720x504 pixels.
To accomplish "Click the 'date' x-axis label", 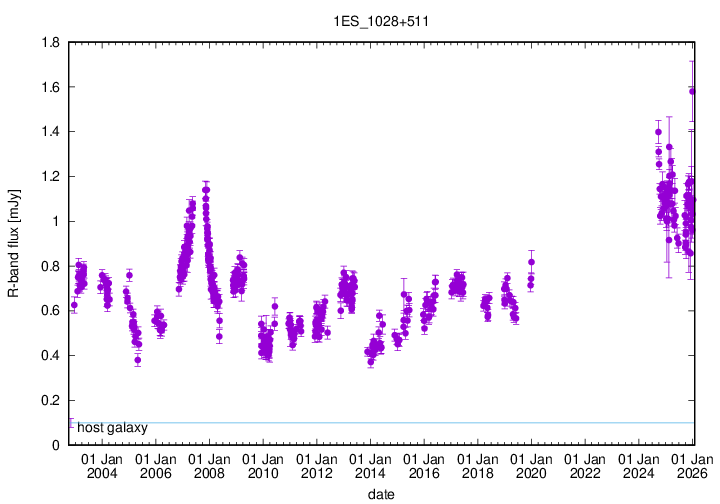I will tap(382, 494).
